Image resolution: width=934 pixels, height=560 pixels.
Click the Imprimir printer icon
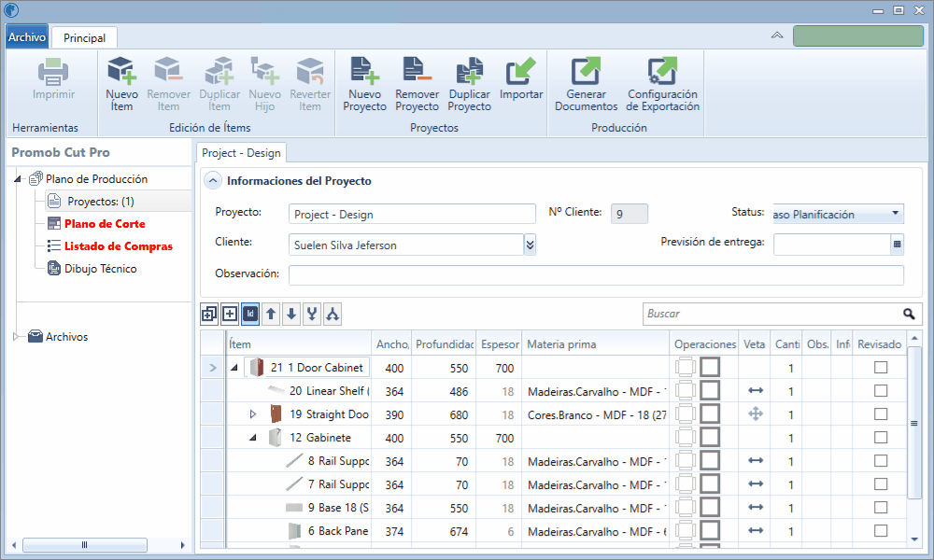point(53,72)
